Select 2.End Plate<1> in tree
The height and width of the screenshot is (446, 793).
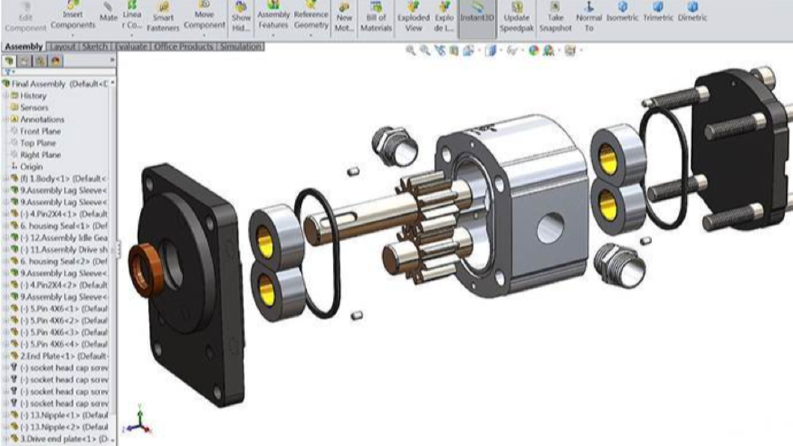(x=59, y=356)
